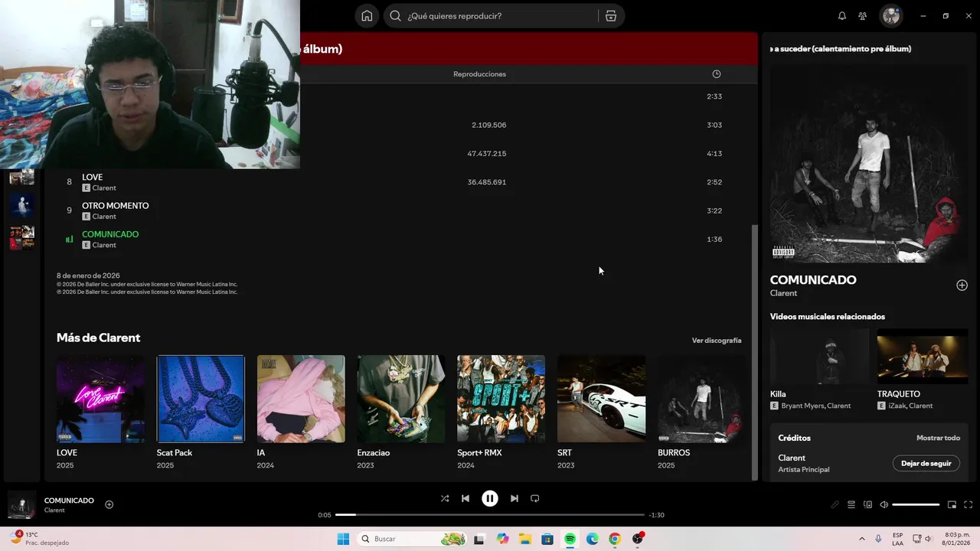Screen dimensions: 980x551
Task: Add COMUNICADO to library from now-playing bar
Action: click(x=109, y=504)
